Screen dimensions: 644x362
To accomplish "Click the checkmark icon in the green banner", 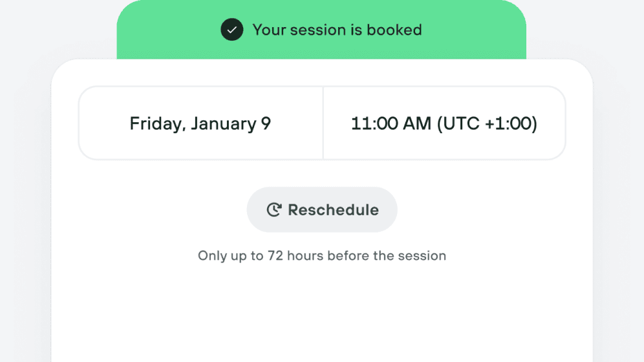I will (x=231, y=30).
